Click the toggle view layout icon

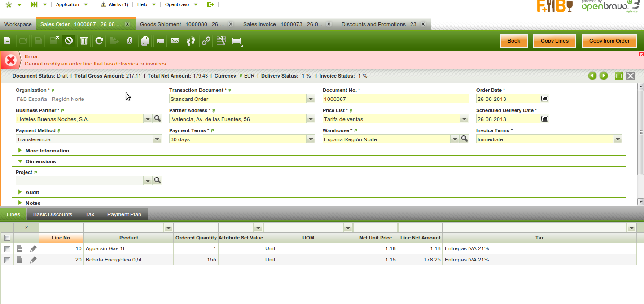pos(237,41)
